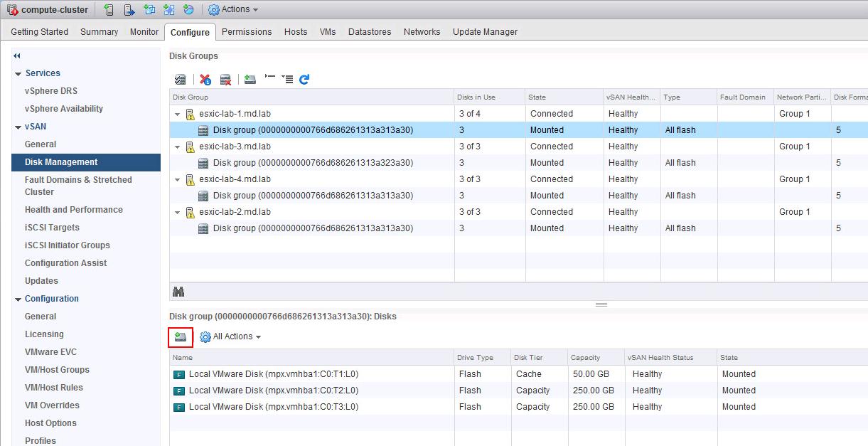Open the Datastores tab

click(x=370, y=32)
